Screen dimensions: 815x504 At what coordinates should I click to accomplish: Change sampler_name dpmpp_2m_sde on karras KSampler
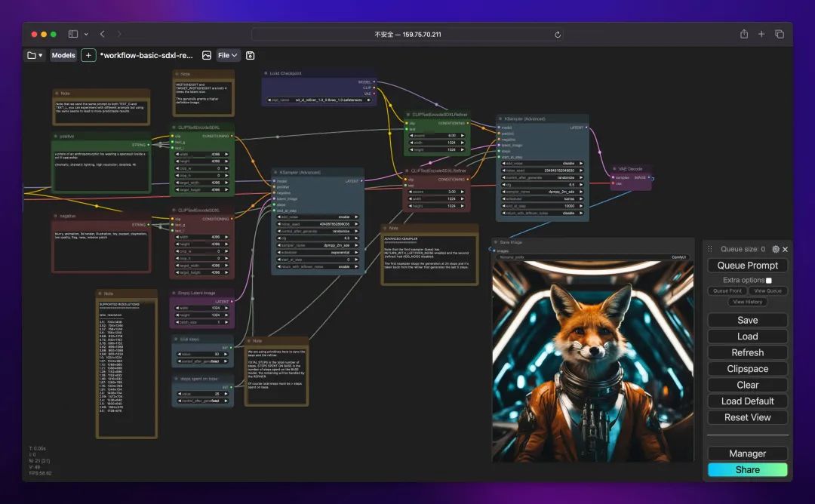coord(542,192)
